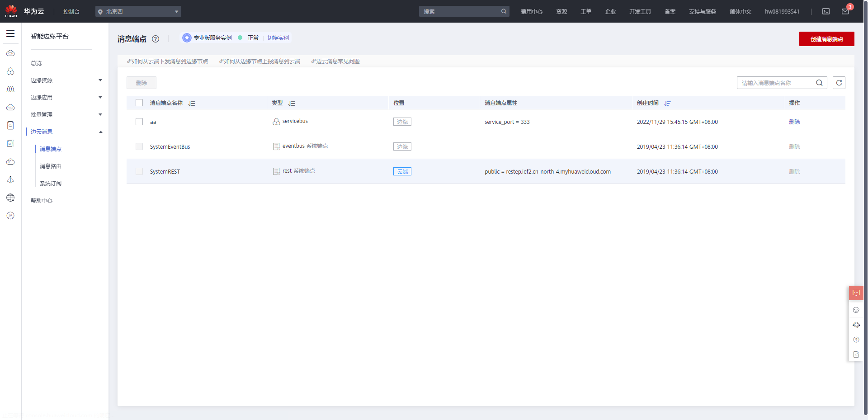This screenshot has width=868, height=420.
Task: Click the page vertical scrollbar
Action: pos(866,208)
